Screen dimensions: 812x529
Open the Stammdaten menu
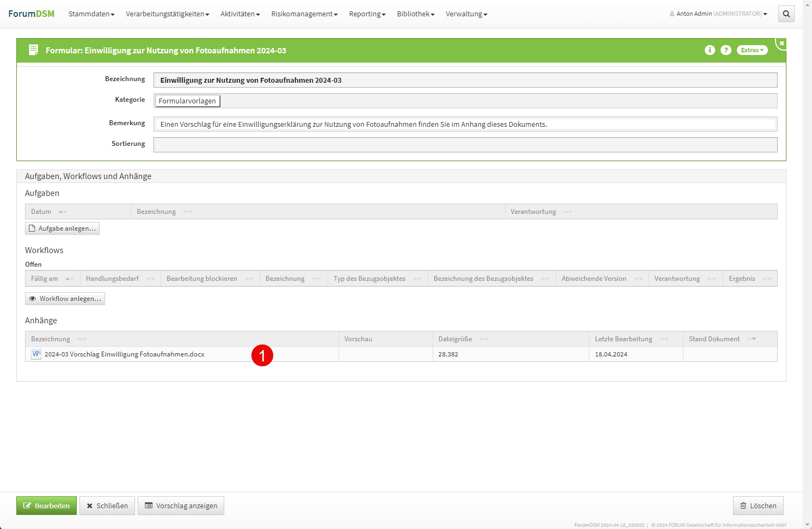pyautogui.click(x=91, y=14)
